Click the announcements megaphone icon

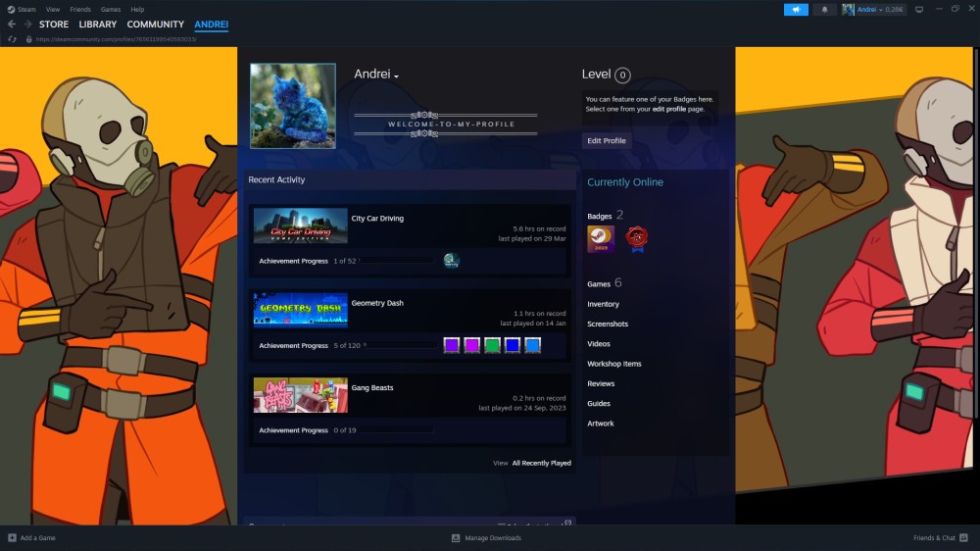tap(796, 10)
